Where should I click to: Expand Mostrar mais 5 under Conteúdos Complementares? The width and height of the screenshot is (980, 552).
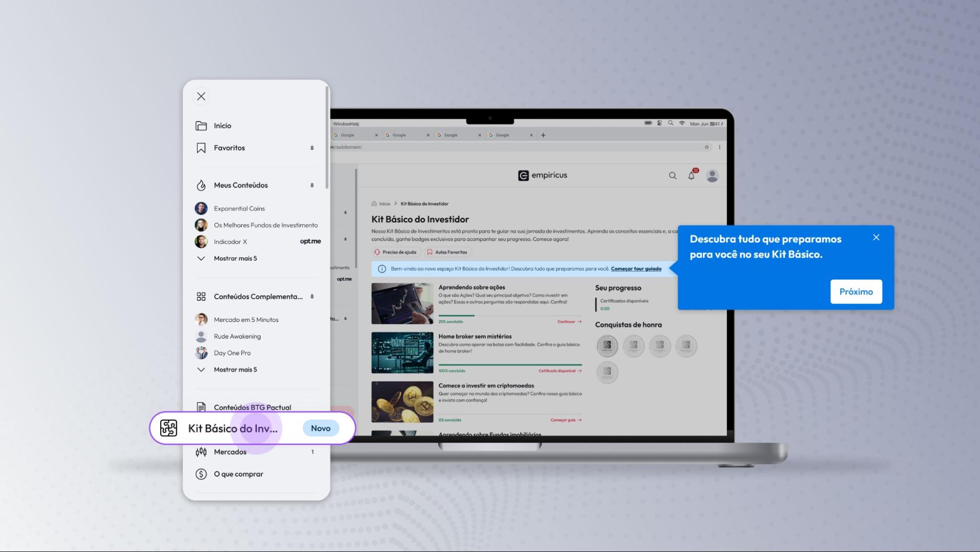click(235, 369)
